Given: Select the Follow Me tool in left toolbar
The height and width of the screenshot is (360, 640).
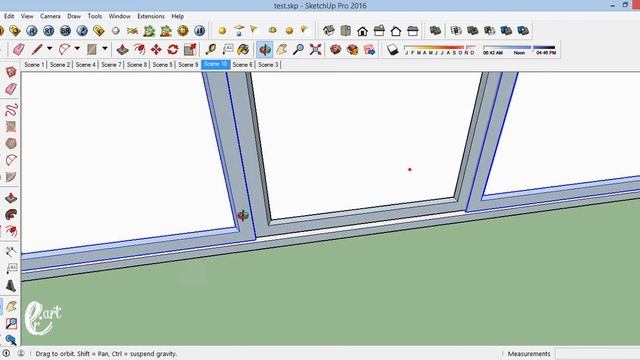Looking at the screenshot, I should click(11, 215).
